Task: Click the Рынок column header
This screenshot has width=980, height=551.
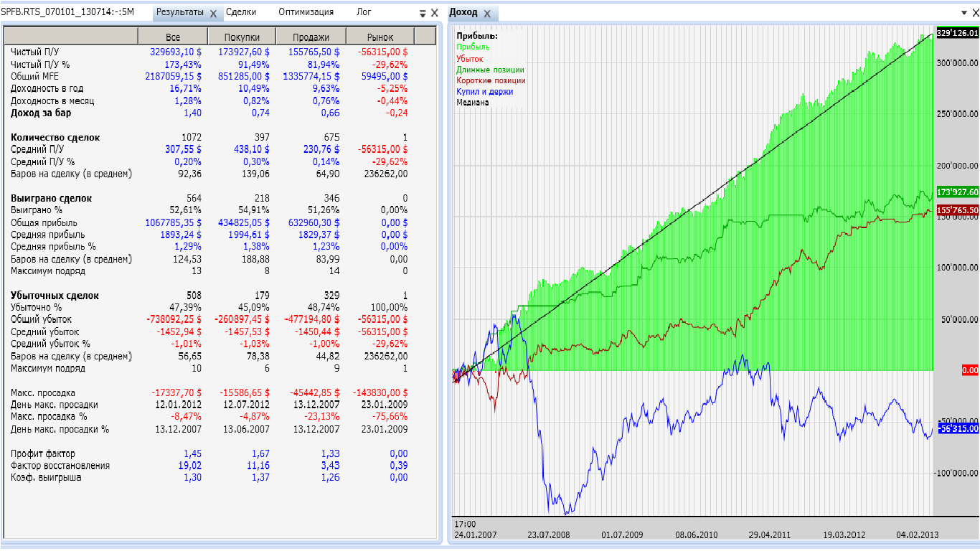Action: click(x=380, y=37)
